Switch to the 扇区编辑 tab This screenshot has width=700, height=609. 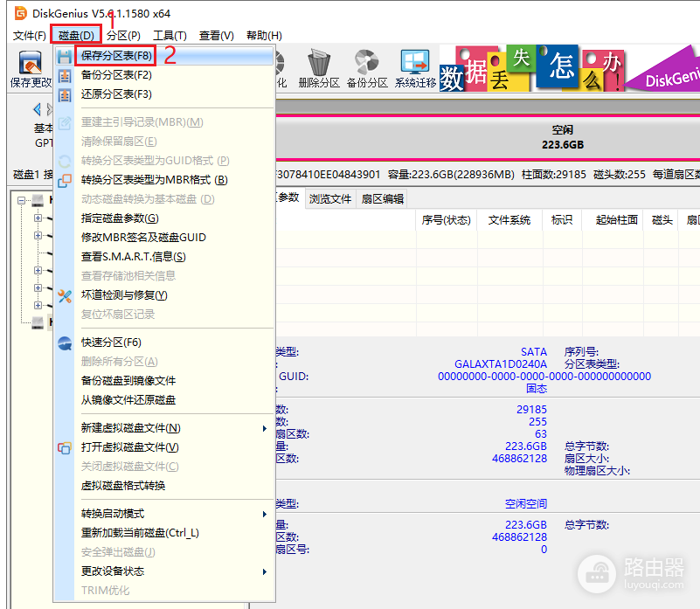382,199
